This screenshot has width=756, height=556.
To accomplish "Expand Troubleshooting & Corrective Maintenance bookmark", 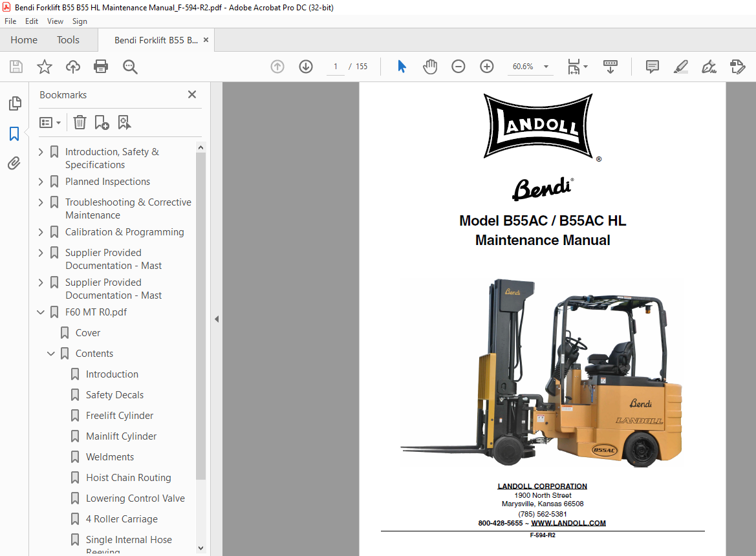I will click(x=41, y=202).
